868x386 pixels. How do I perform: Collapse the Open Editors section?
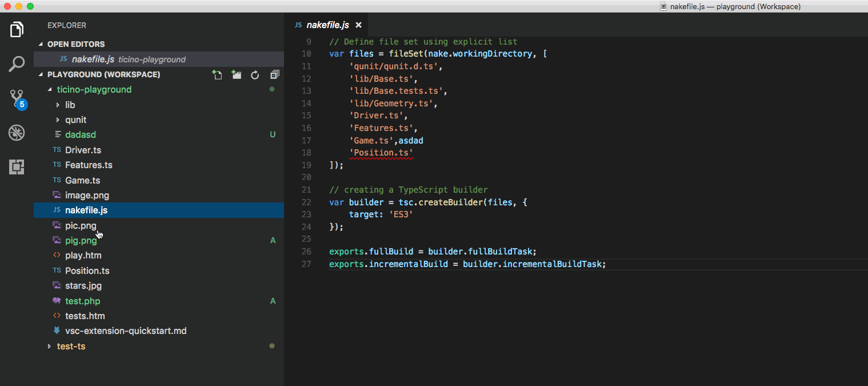point(40,44)
